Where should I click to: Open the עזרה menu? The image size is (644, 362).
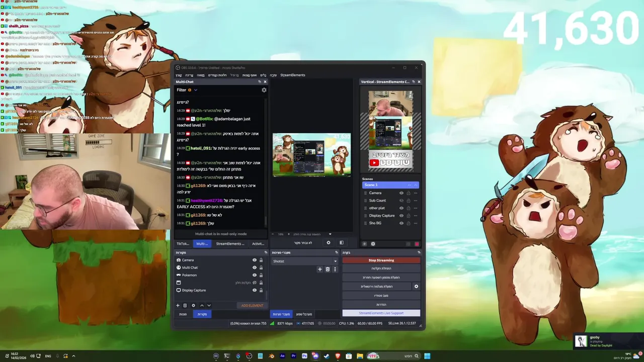click(273, 75)
